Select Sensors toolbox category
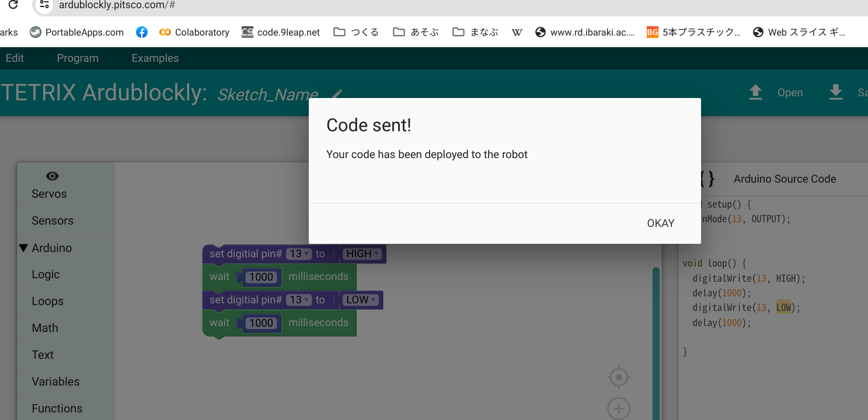Viewport: 868px width, 420px height. pyautogui.click(x=53, y=220)
